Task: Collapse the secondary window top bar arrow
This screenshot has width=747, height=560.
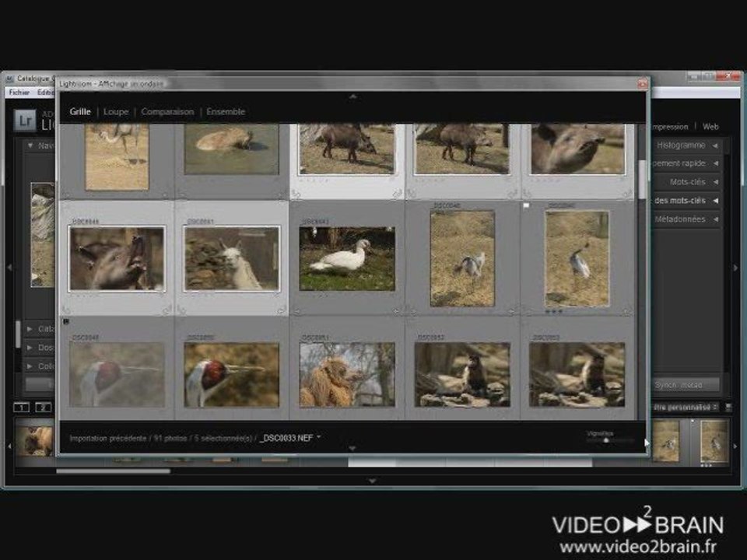Action: 353,96
